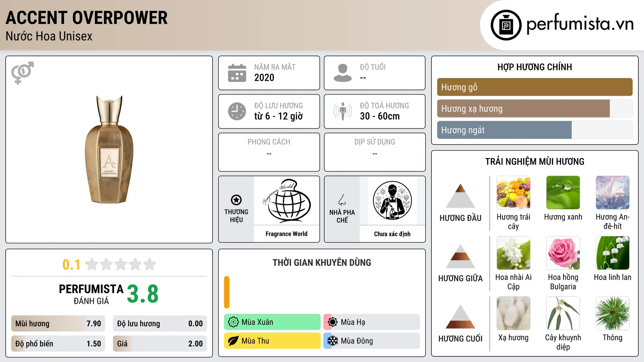This screenshot has width=644, height=362.
Task: Click the '30 - 60cm' sillage value
Action: [380, 116]
